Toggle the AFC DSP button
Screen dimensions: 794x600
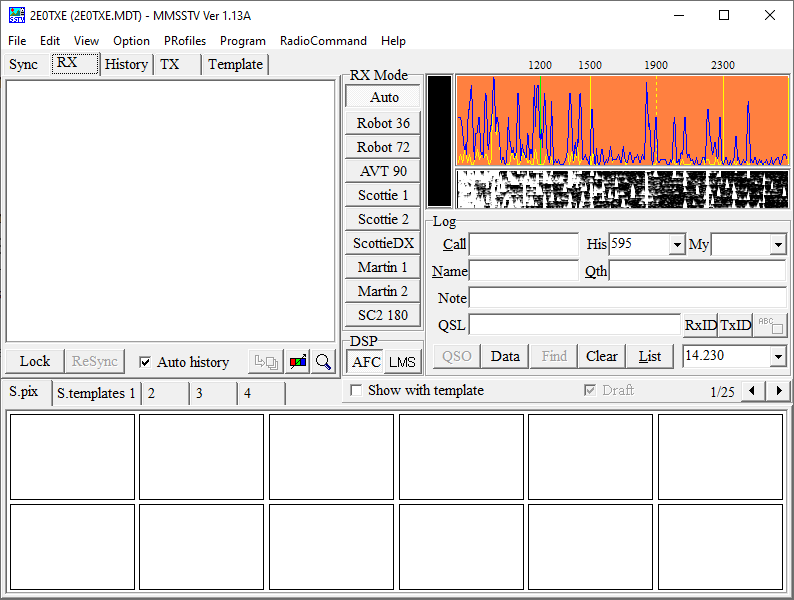click(366, 362)
